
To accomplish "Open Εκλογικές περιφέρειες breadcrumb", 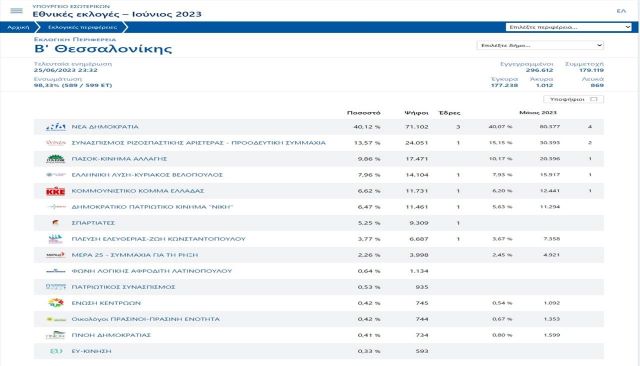I will click(82, 27).
